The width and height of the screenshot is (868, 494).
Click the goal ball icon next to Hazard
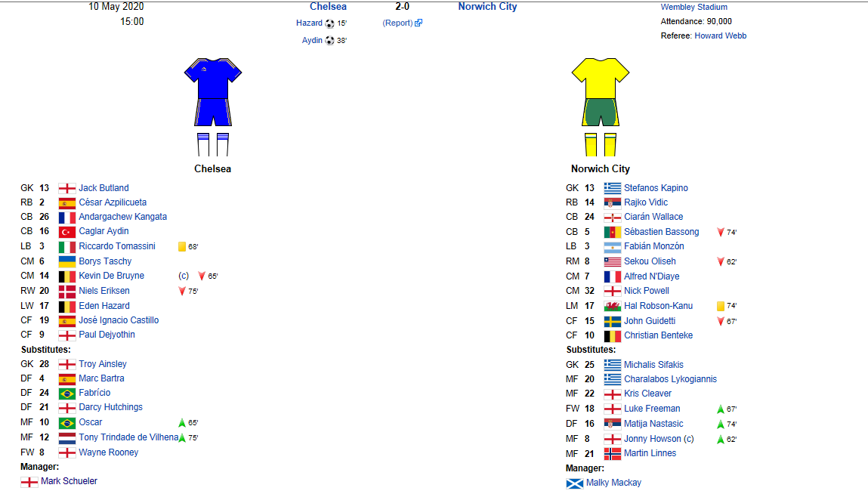tap(329, 23)
